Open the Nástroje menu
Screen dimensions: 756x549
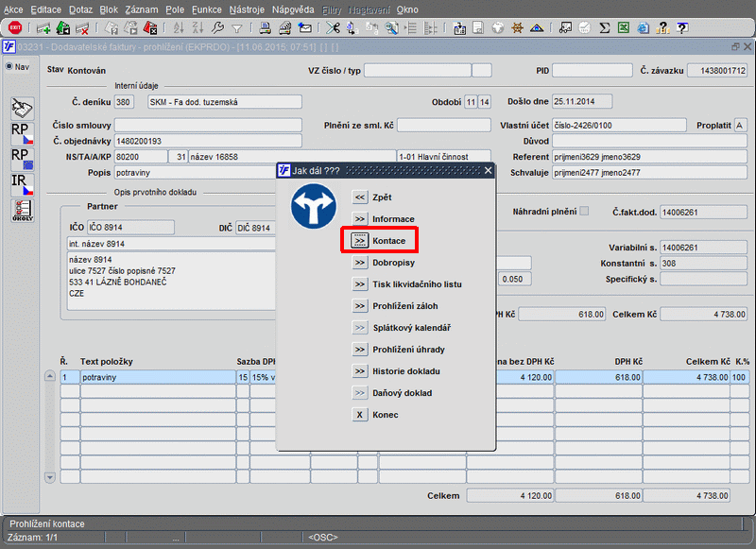pyautogui.click(x=247, y=9)
